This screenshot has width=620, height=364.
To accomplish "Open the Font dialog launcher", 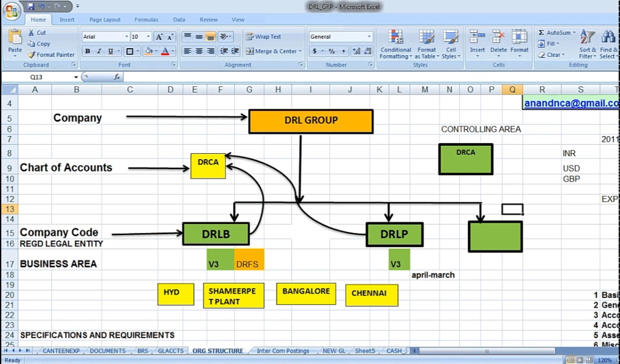I will coord(173,64).
